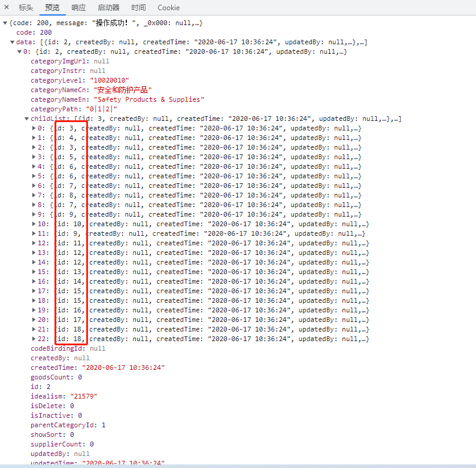Expand childList entry 6
The height and width of the screenshot is (468, 476).
34,186
